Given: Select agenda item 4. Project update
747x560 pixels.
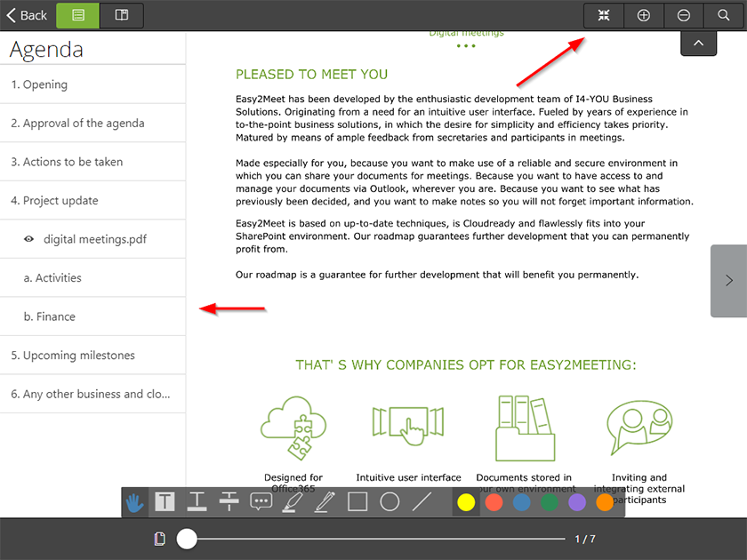Looking at the screenshot, I should pyautogui.click(x=92, y=201).
